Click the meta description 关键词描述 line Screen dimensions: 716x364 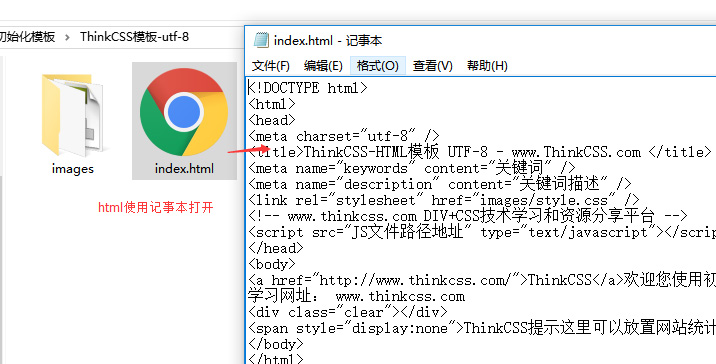440,184
